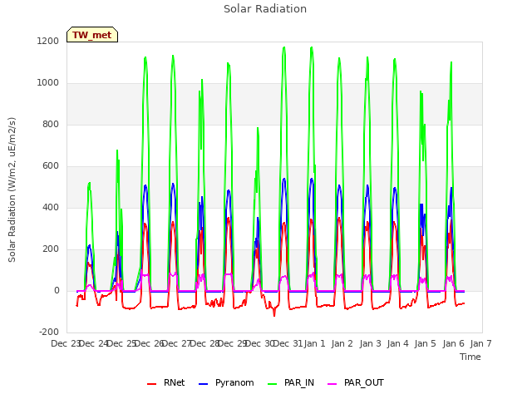
Task: Click the Dec 26 x-axis date label
Action: click(x=150, y=343)
